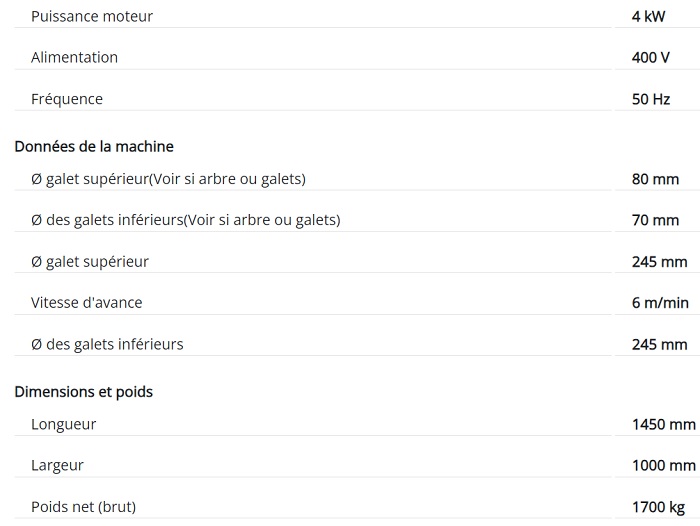Select the 6 m/min feed speed value
Image resolution: width=700 pixels, height=526 pixels.
coord(660,302)
